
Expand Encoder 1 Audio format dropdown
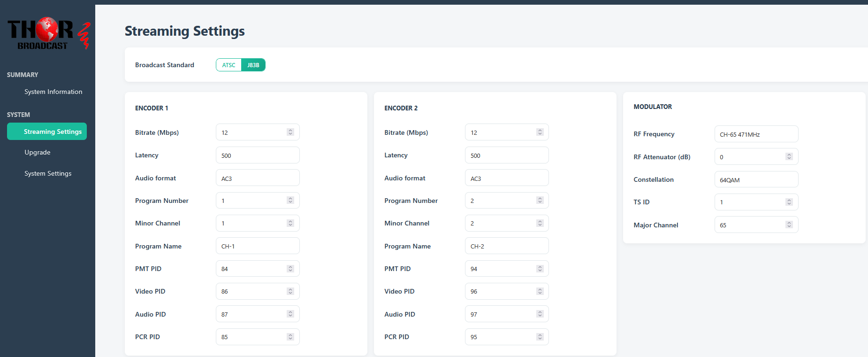tap(257, 178)
